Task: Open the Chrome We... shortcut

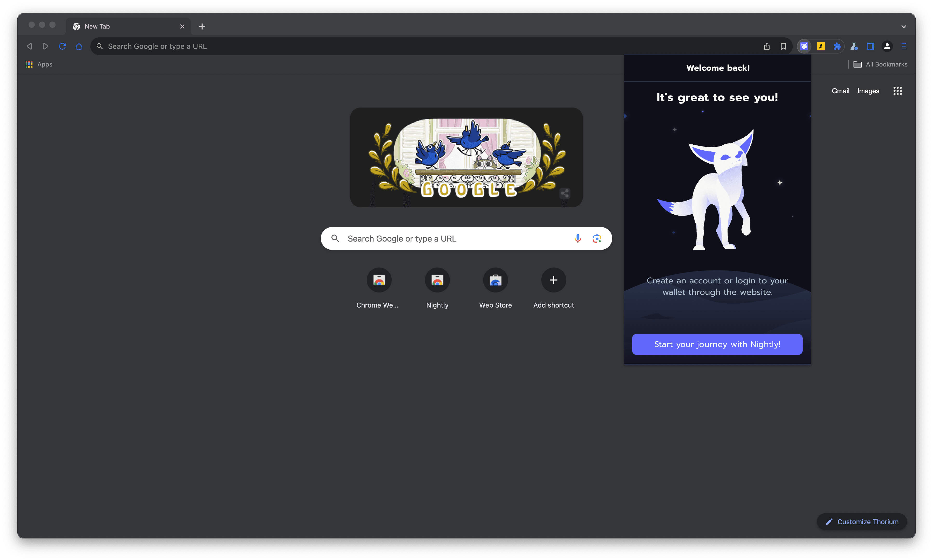Action: [379, 289]
